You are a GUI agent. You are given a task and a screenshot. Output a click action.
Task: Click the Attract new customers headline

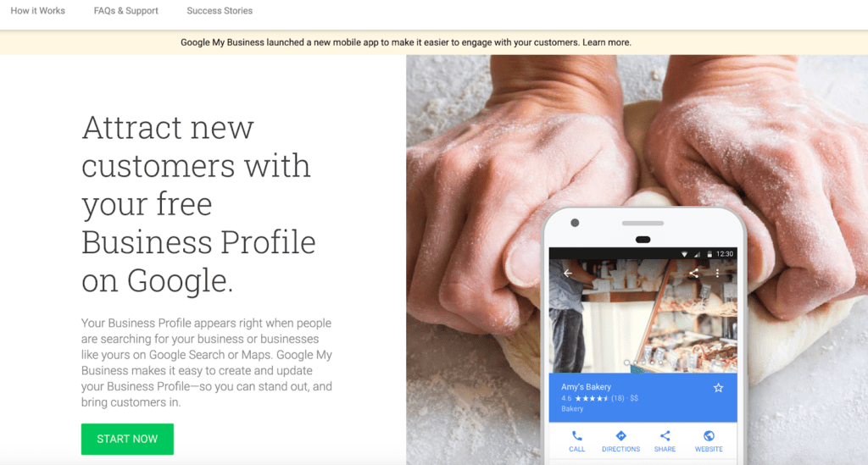pos(198,203)
